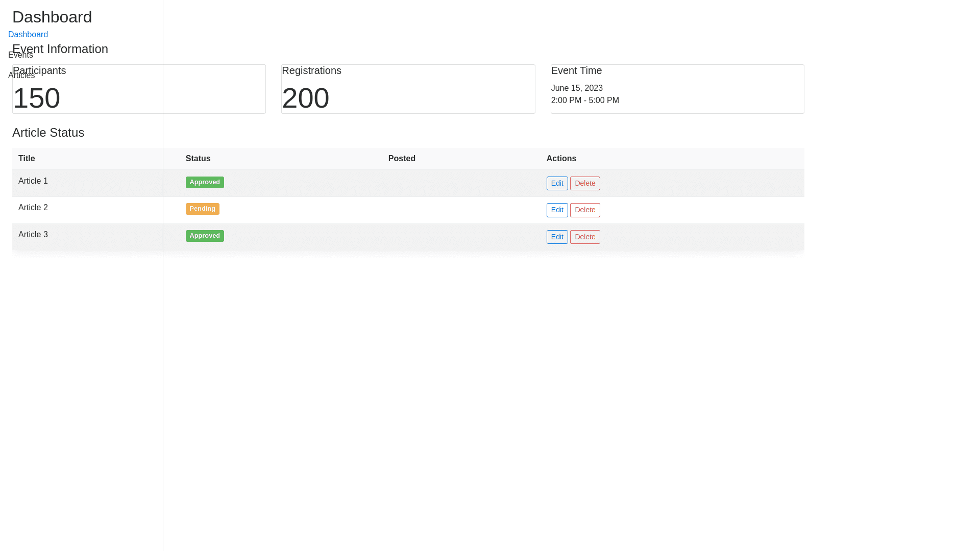980x551 pixels.
Task: Select the Event Time card
Action: pyautogui.click(x=677, y=89)
